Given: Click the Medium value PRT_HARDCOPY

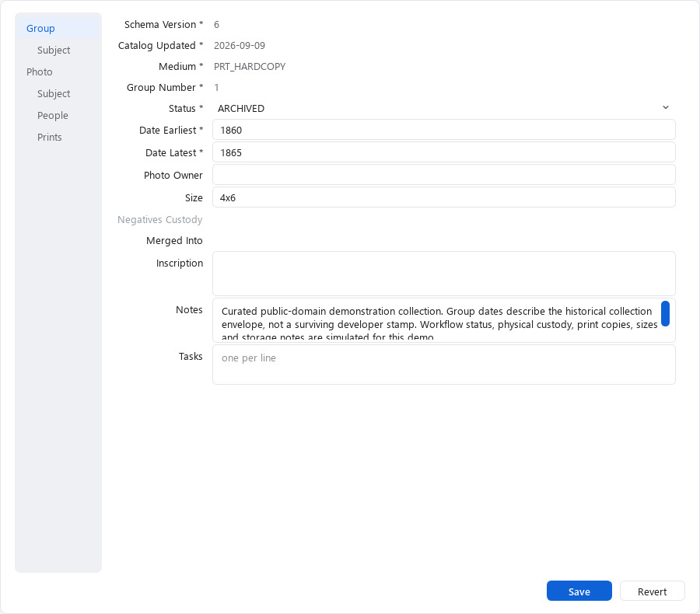Looking at the screenshot, I should point(250,67).
